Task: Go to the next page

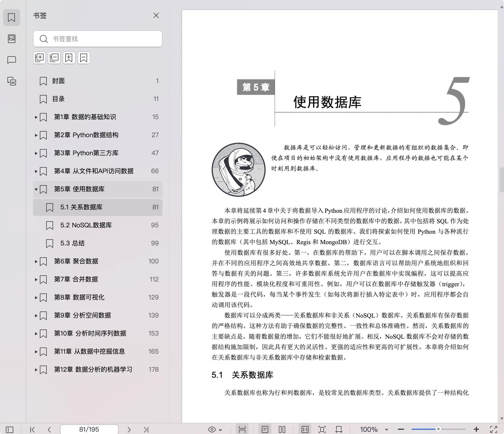Action: tap(129, 429)
